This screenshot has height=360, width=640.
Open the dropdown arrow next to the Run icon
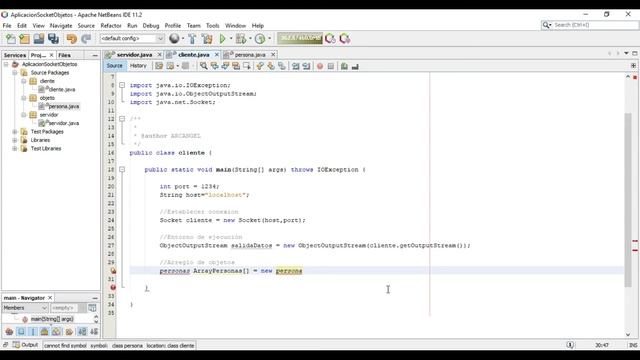point(231,39)
